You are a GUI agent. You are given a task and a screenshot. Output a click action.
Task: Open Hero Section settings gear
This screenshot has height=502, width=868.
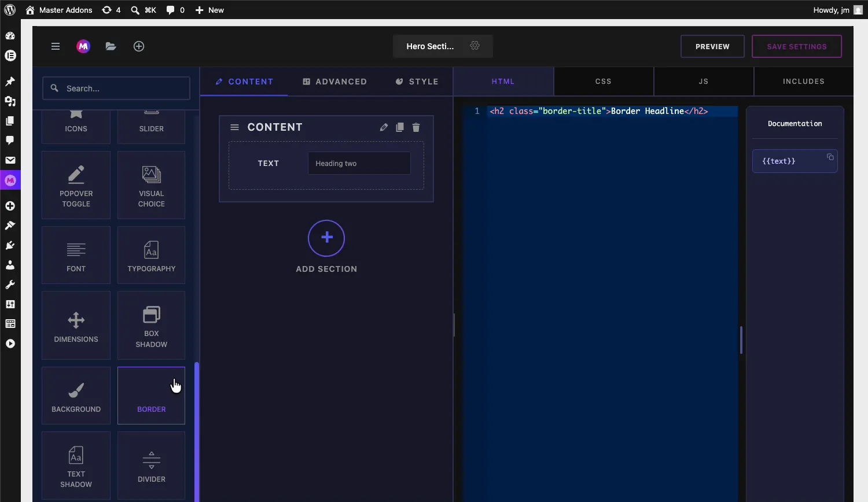[x=475, y=46]
